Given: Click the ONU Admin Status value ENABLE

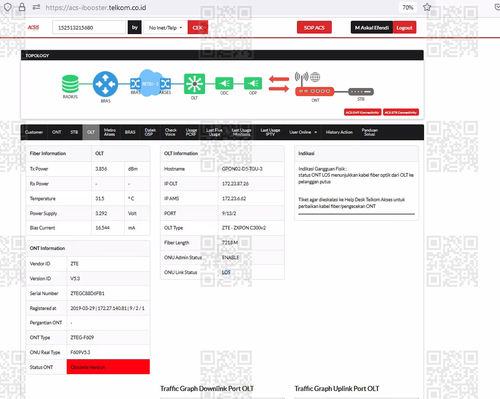Looking at the screenshot, I should tap(230, 257).
